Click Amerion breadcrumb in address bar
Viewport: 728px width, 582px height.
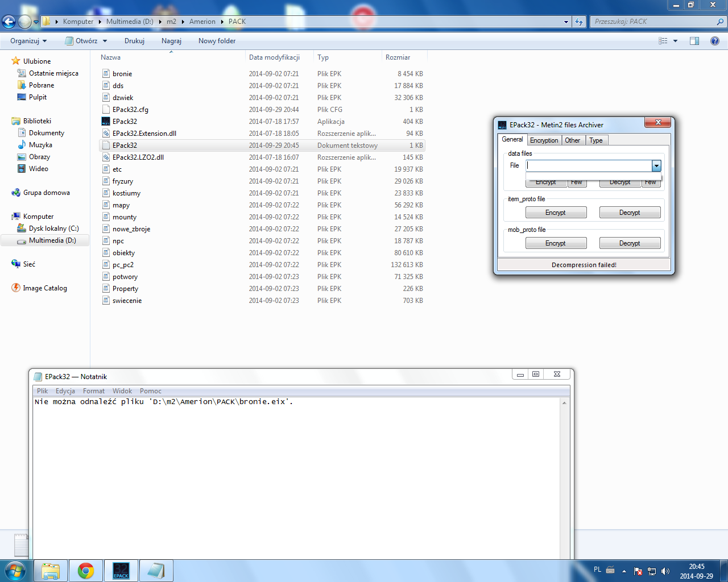pos(202,22)
